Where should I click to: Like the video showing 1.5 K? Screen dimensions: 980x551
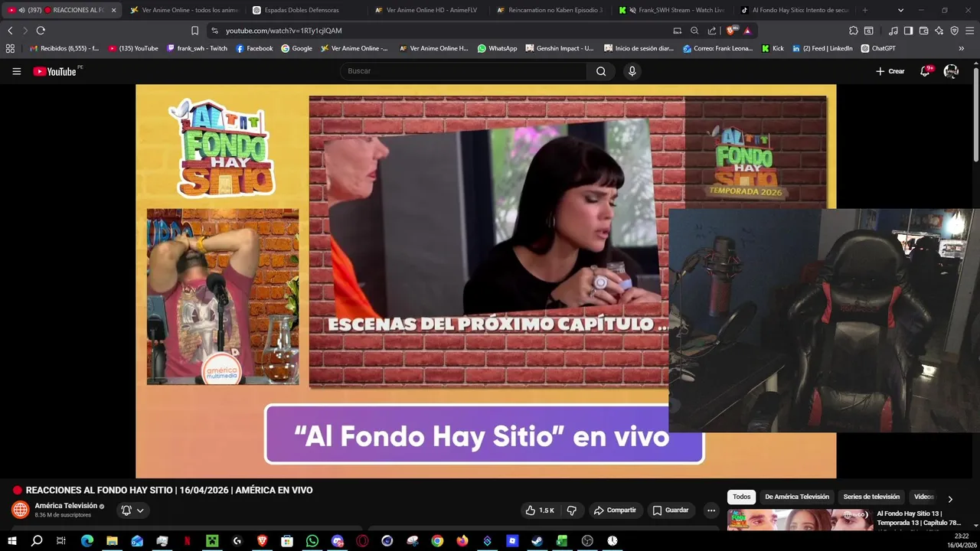(540, 510)
